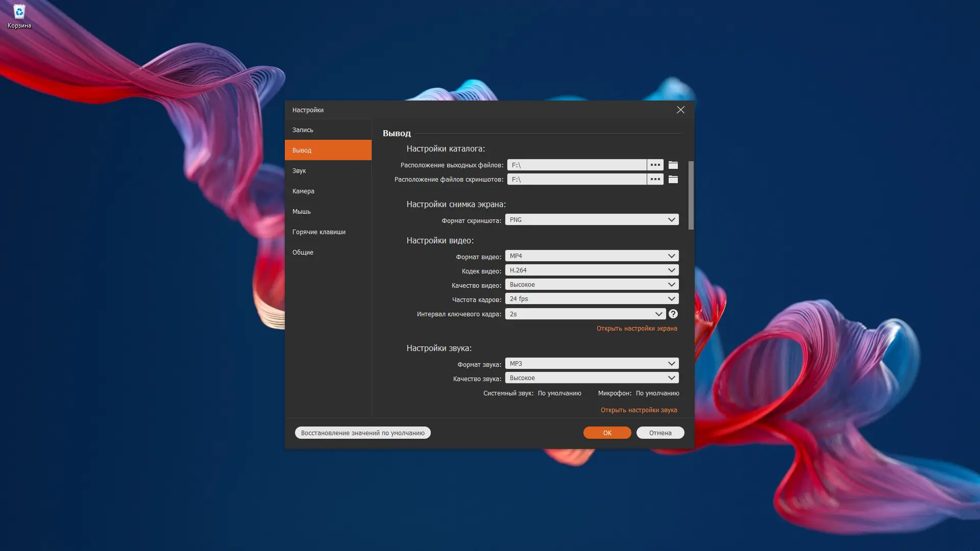Expand Формат скриншота PNG dropdown
This screenshot has width=980, height=551.
coord(592,219)
